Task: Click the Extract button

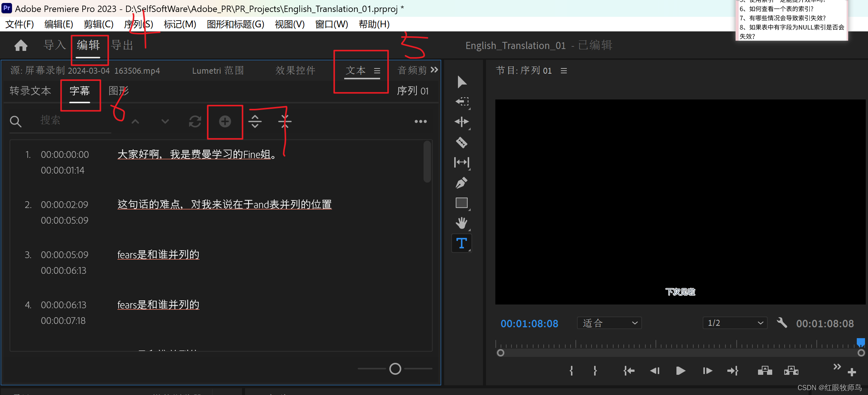Action: (791, 371)
